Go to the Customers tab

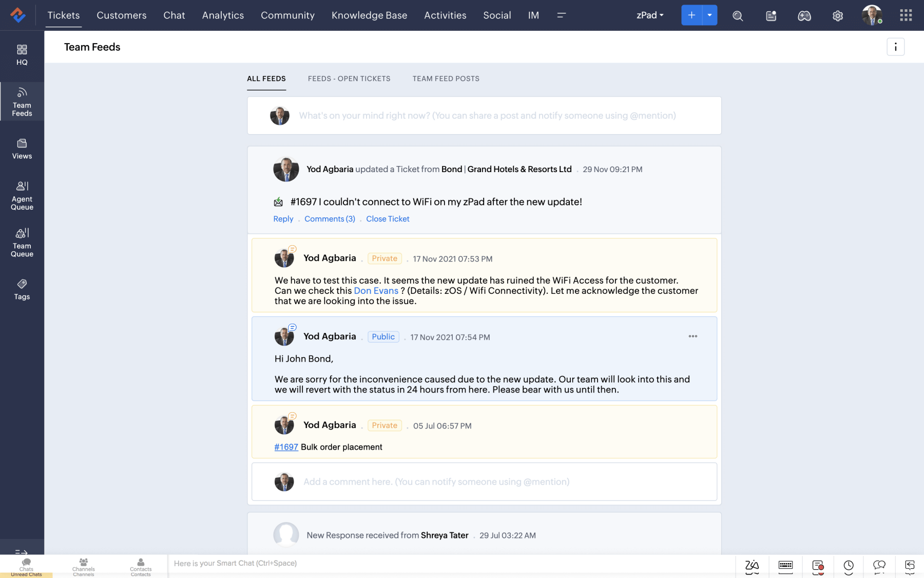click(122, 15)
